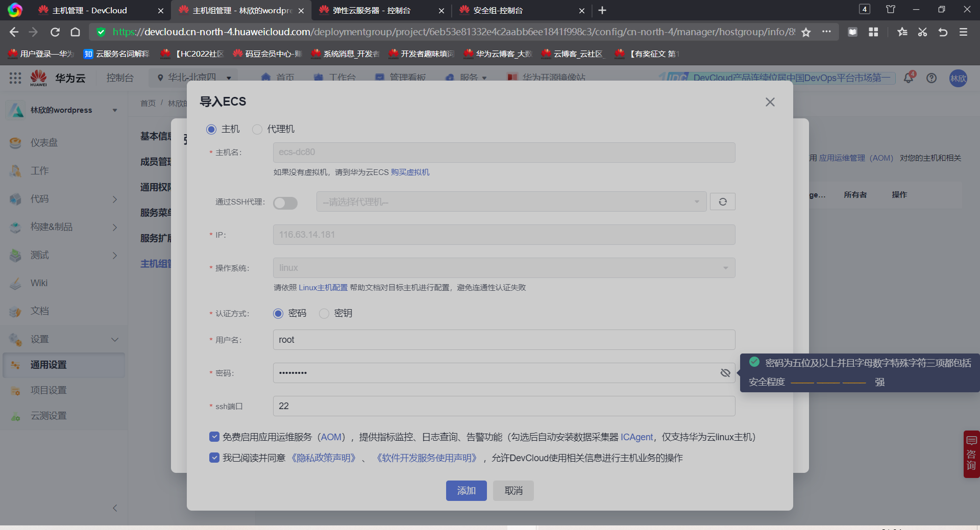Uncheck the privacy agreement checkbox
This screenshot has width=980, height=530.
214,458
